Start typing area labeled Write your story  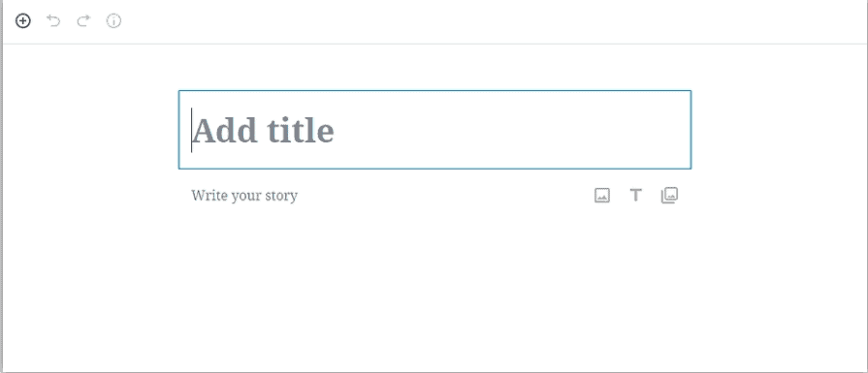coord(244,195)
